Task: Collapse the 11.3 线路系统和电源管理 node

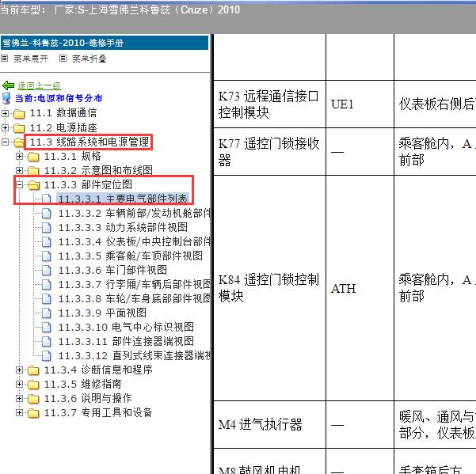Action: pyautogui.click(x=6, y=142)
